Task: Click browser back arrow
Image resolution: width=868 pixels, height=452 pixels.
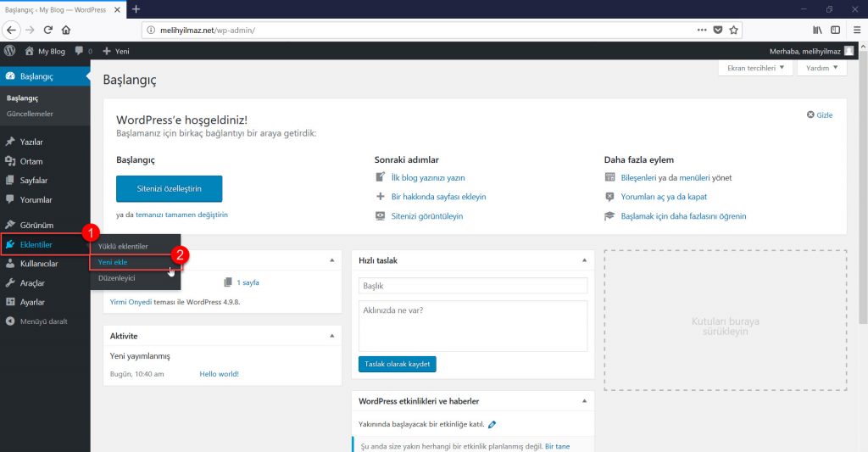Action: pos(11,30)
